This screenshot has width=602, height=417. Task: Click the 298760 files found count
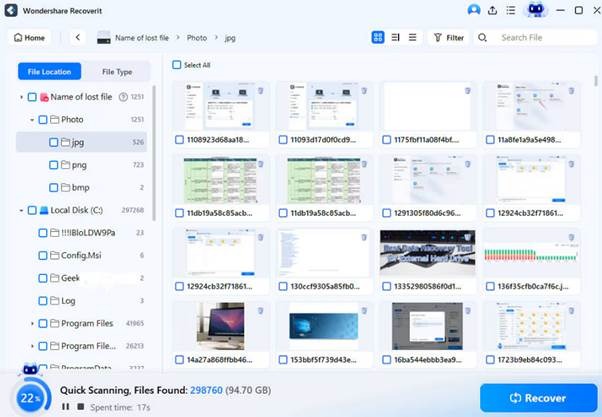point(206,390)
